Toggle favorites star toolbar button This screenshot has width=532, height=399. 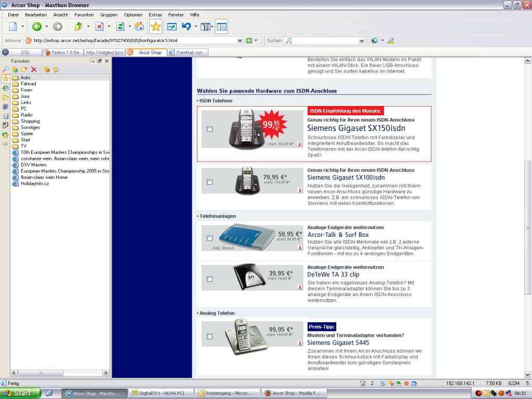tap(156, 26)
